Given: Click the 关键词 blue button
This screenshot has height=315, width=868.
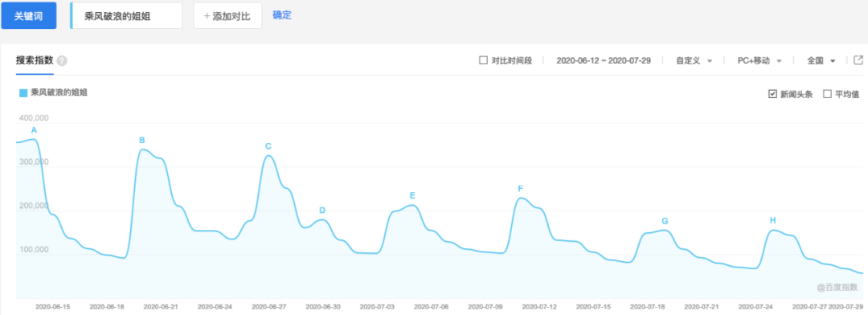Looking at the screenshot, I should (x=29, y=15).
